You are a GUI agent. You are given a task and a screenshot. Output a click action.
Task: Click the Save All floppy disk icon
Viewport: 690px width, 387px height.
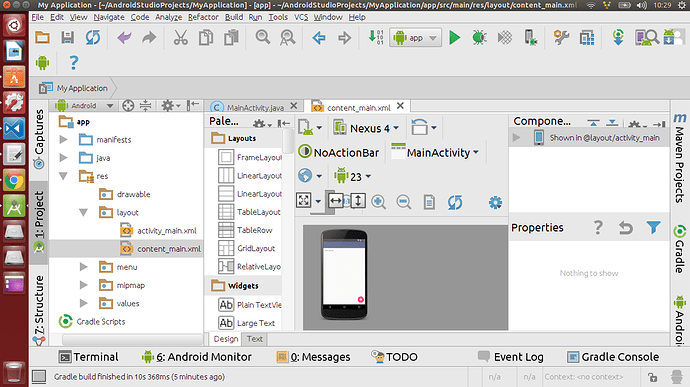tap(67, 38)
